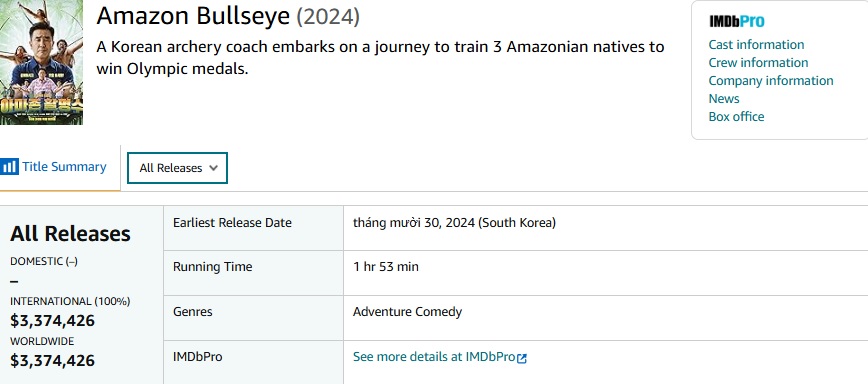Click the 1 hr 53 min running time

(386, 267)
